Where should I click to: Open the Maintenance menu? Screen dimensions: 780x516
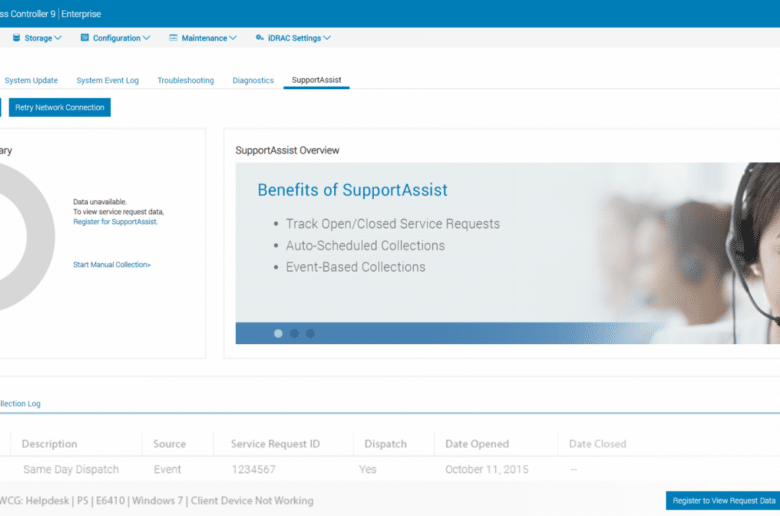pos(203,38)
